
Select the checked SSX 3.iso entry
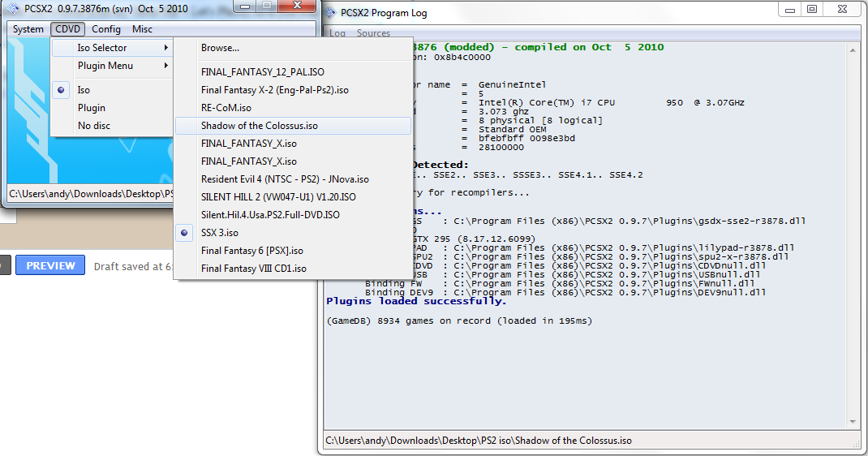[x=294, y=233]
